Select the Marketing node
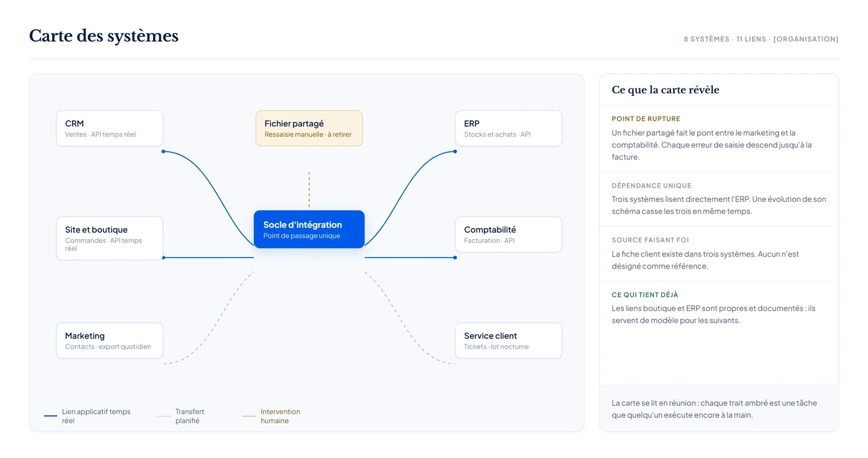This screenshot has height=458, width=868. pos(110,341)
